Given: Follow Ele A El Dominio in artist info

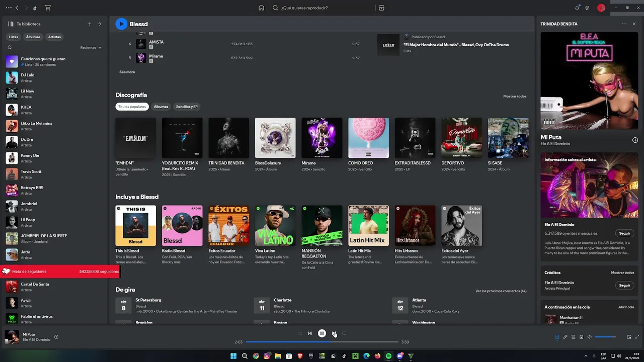Looking at the screenshot, I should 624,233.
